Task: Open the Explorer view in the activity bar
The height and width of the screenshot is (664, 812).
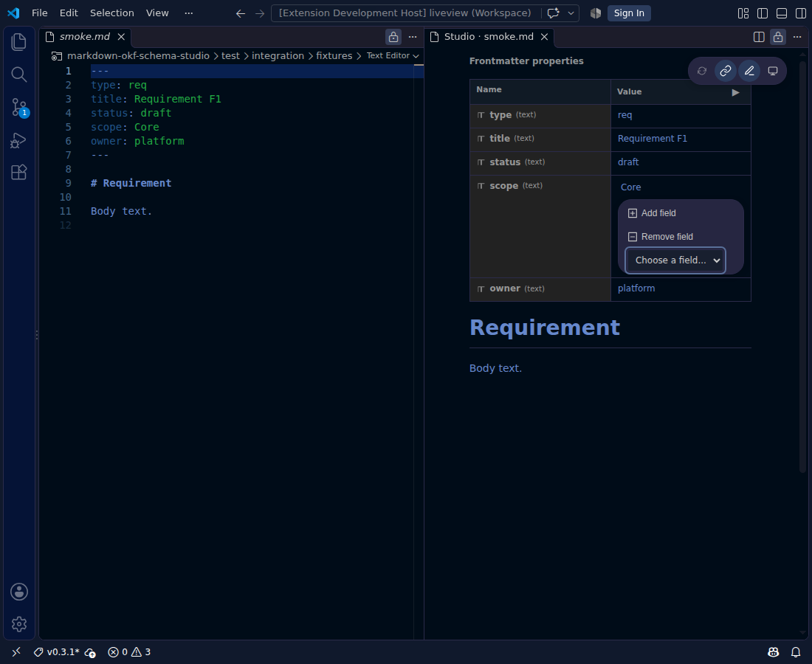Action: (18, 42)
